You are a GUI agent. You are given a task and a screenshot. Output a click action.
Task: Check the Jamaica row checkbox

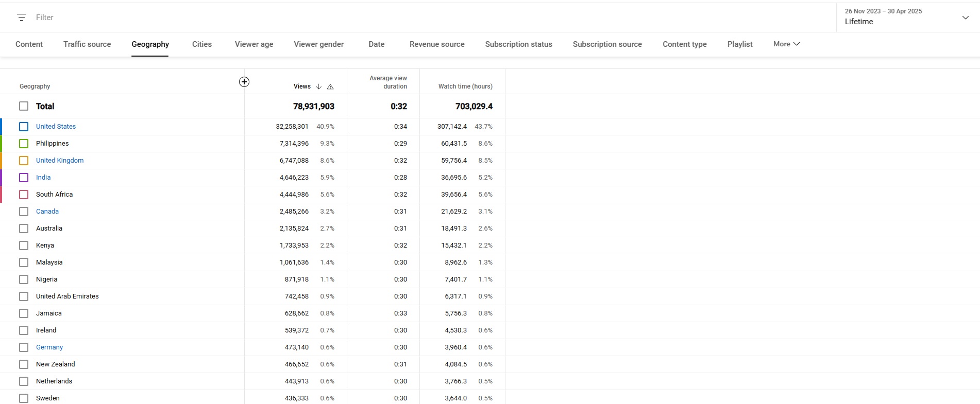click(24, 313)
